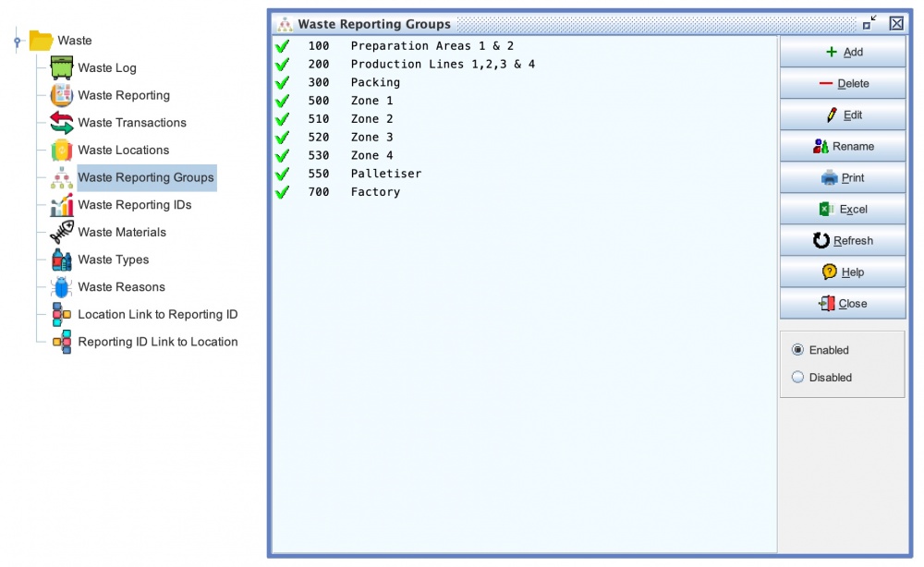Screen dimensions: 924x567
Task: Open Reporting ID Link to Location
Action: pos(157,342)
